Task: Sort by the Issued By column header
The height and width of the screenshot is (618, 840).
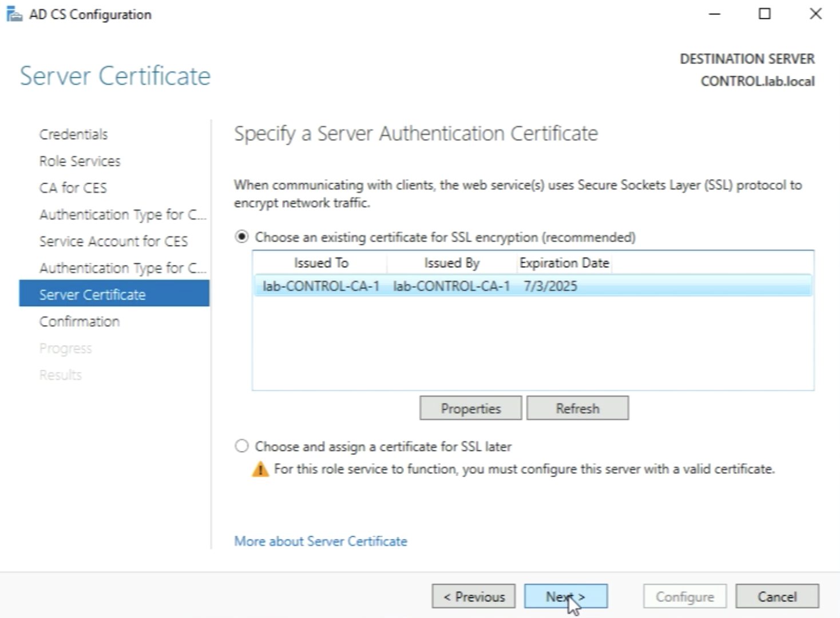Action: [451, 263]
